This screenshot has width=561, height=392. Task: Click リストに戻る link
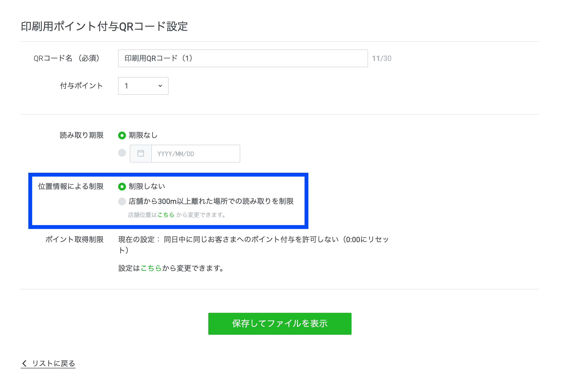(x=54, y=363)
